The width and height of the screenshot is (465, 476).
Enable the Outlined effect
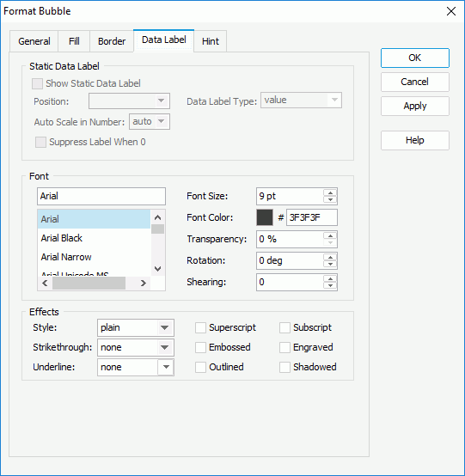coord(200,368)
